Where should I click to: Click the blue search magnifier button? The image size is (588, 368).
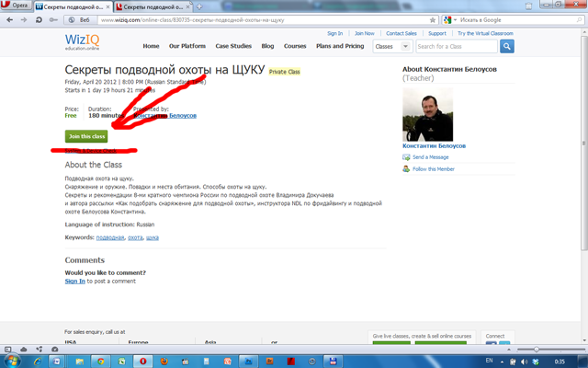pos(506,46)
